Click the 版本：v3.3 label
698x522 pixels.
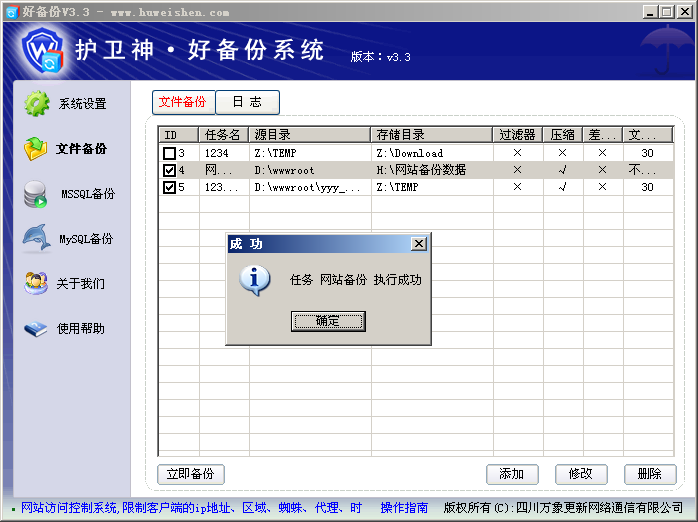click(381, 57)
